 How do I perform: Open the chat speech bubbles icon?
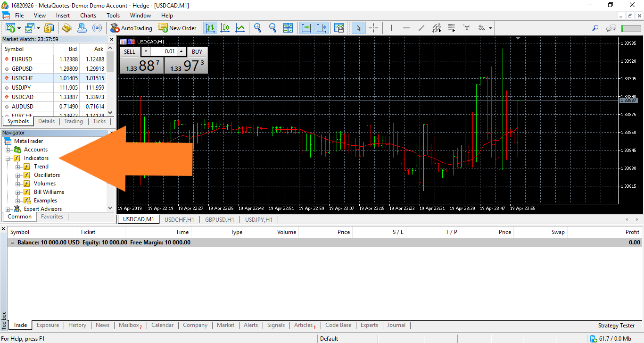point(611,28)
